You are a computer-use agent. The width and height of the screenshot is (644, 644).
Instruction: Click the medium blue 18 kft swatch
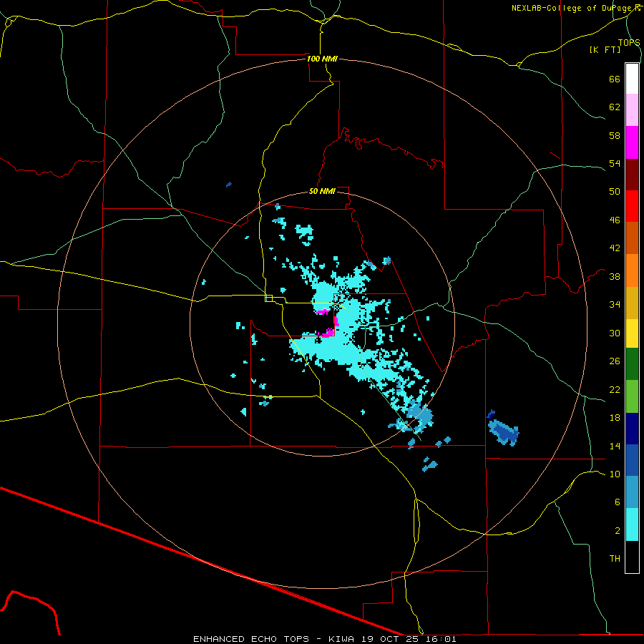tap(632, 460)
